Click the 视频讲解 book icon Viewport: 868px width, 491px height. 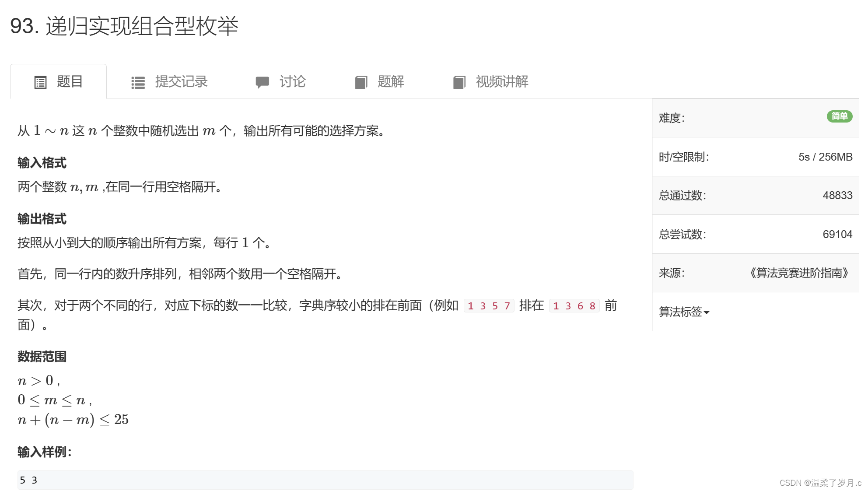click(459, 82)
